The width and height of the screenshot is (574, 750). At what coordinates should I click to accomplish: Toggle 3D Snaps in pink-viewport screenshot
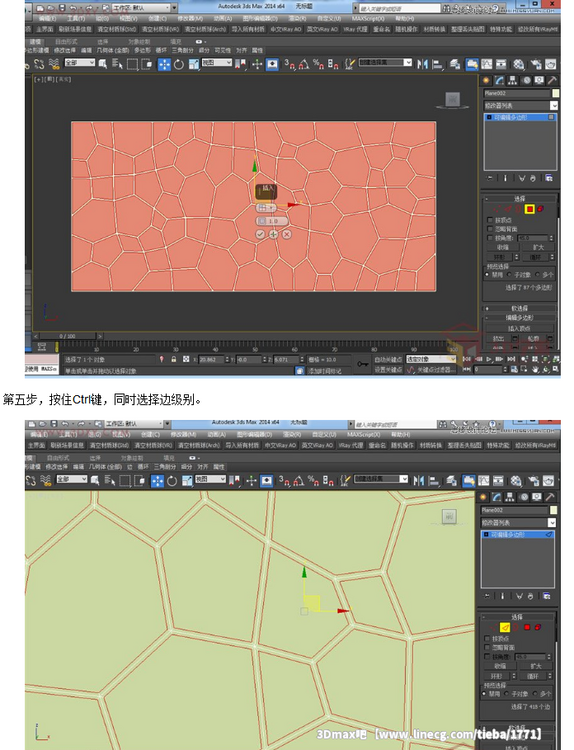289,64
